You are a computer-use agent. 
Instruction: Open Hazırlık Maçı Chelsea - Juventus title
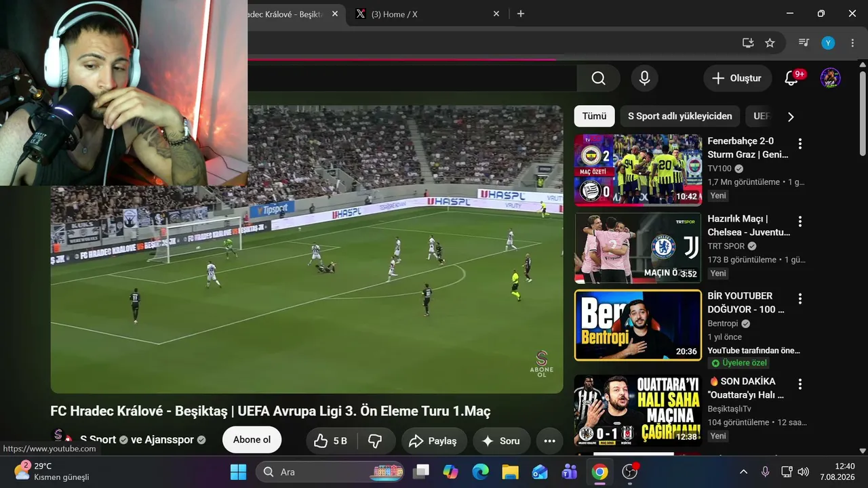point(749,226)
